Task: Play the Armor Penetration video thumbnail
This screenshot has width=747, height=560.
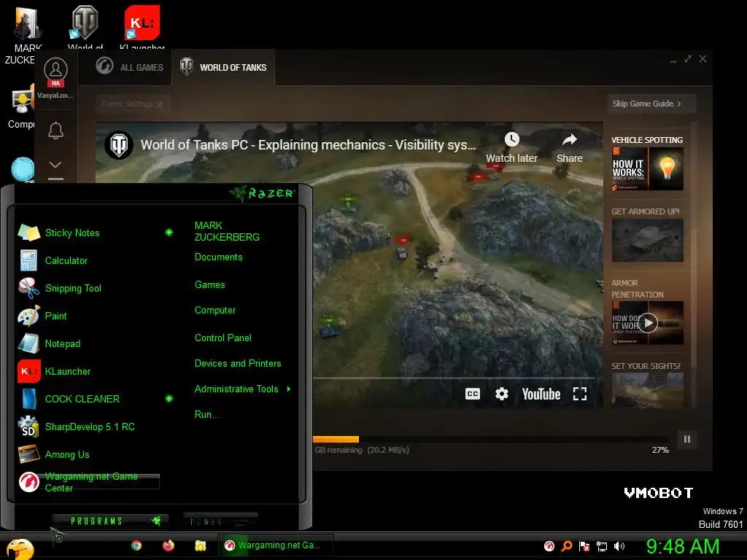Action: click(648, 323)
